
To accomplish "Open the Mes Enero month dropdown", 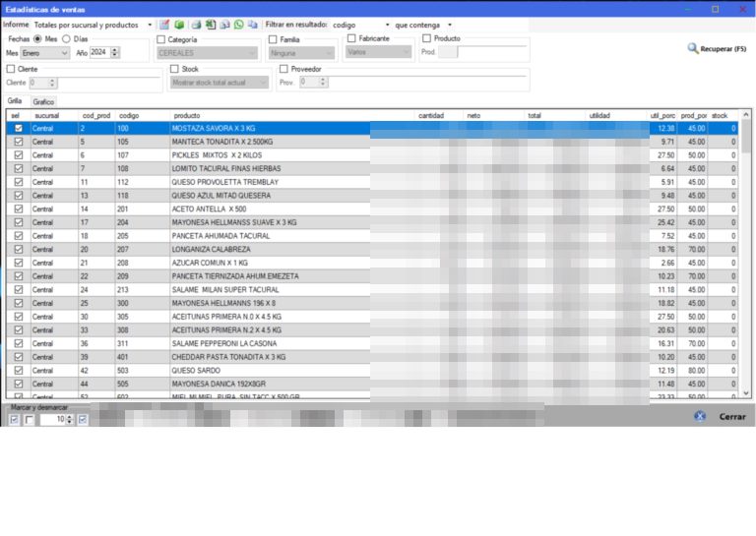I will pos(45,53).
